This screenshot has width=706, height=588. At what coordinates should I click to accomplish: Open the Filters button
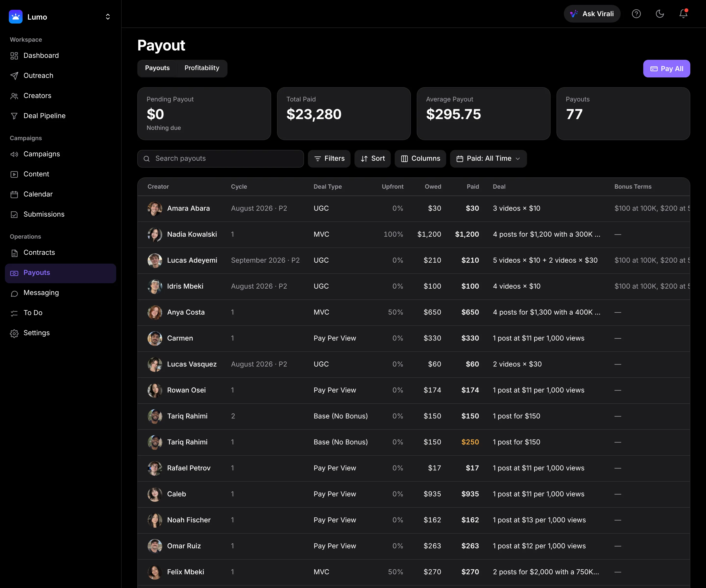point(329,159)
